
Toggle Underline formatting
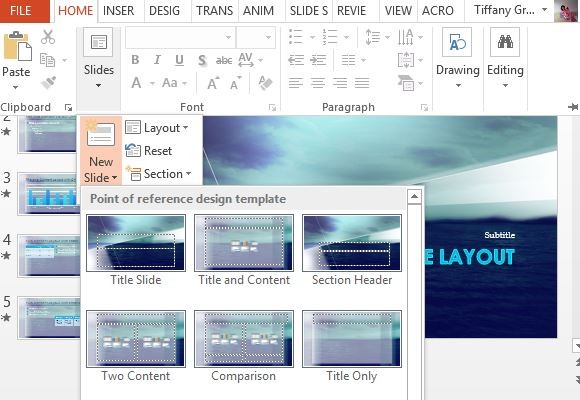pyautogui.click(x=179, y=60)
